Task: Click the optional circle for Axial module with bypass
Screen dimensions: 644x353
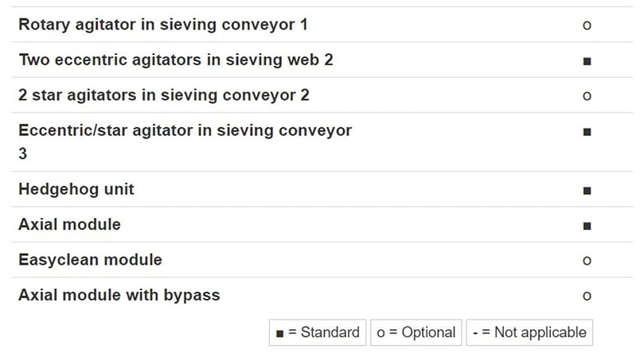Action: tap(587, 296)
